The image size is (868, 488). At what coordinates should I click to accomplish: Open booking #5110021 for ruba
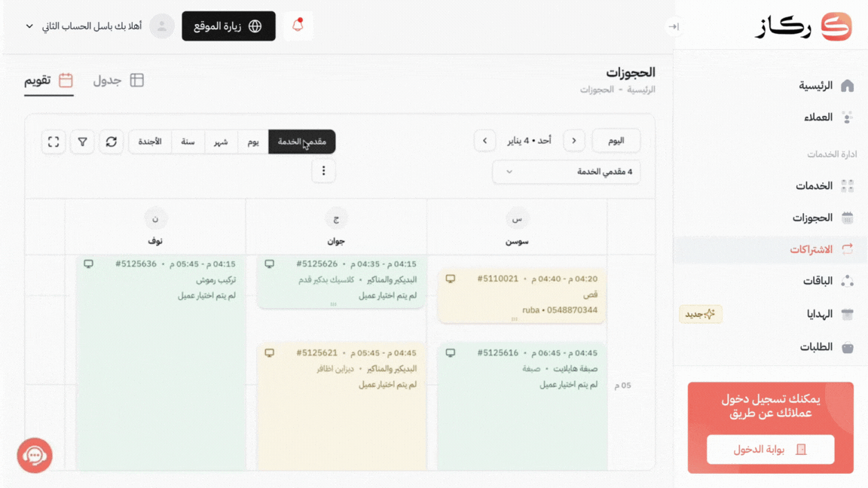coord(521,295)
